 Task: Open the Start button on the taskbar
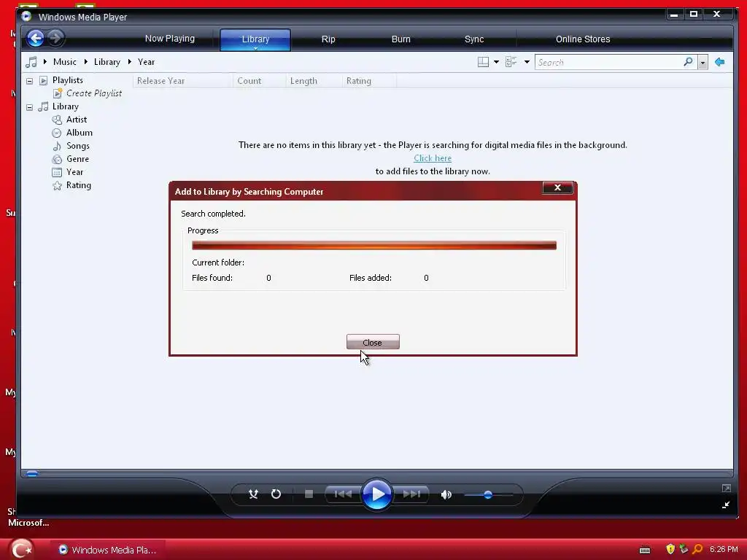pos(22,549)
